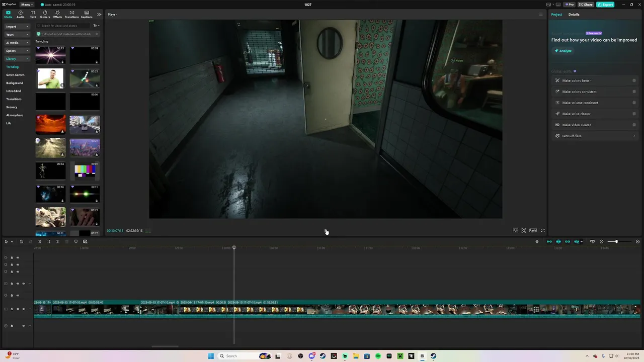Open the CapCut Menu dropdown

[x=27, y=5]
